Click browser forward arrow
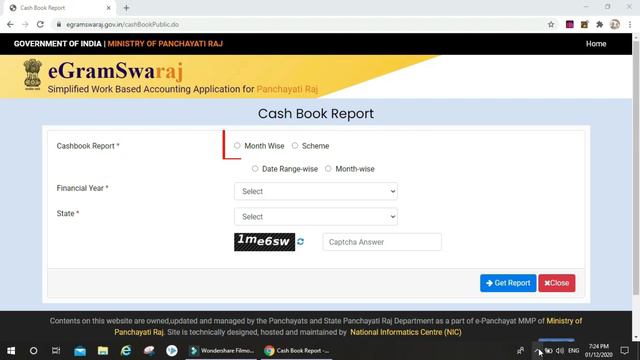640x360 pixels. pyautogui.click(x=25, y=24)
